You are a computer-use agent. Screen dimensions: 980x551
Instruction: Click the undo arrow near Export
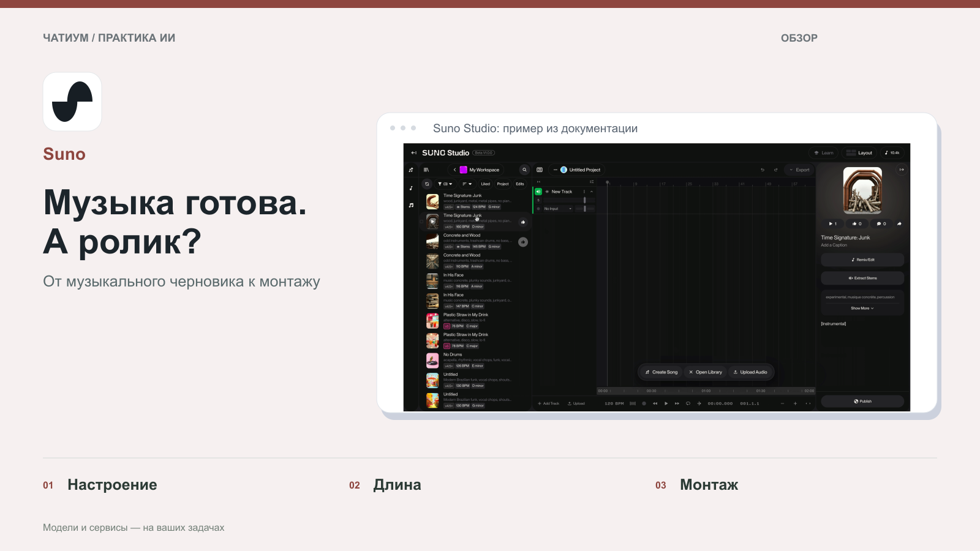click(763, 170)
